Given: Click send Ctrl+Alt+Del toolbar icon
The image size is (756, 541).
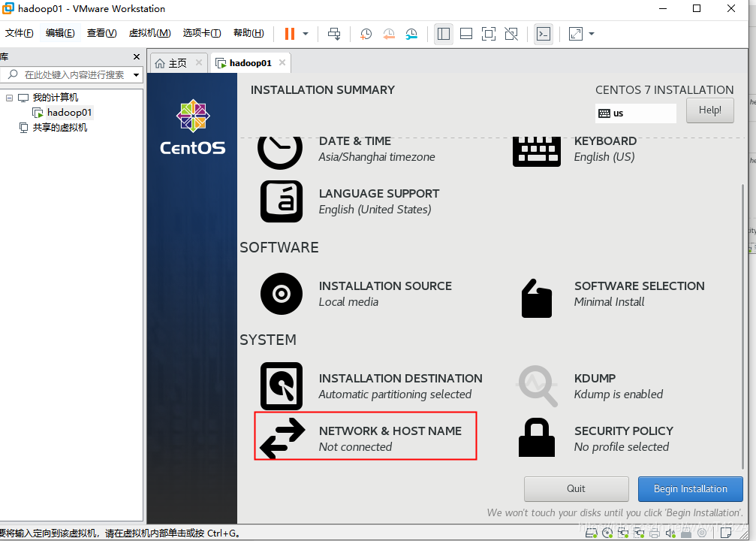Looking at the screenshot, I should pyautogui.click(x=334, y=34).
